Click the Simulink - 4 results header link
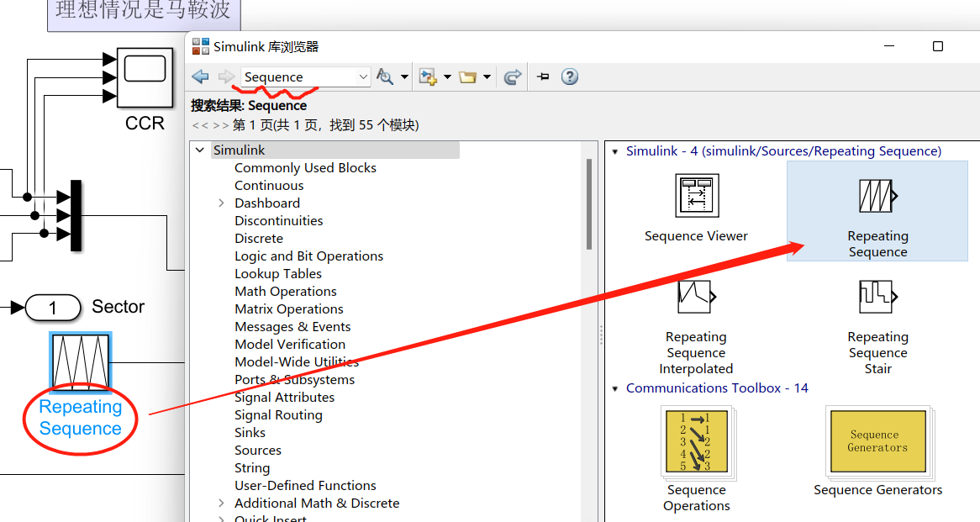Image resolution: width=980 pixels, height=522 pixels. point(784,150)
